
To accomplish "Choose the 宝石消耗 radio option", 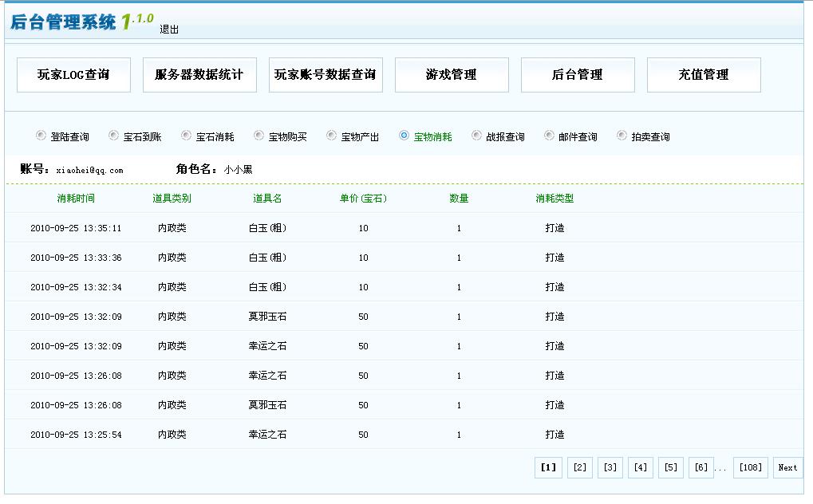I will point(187,136).
